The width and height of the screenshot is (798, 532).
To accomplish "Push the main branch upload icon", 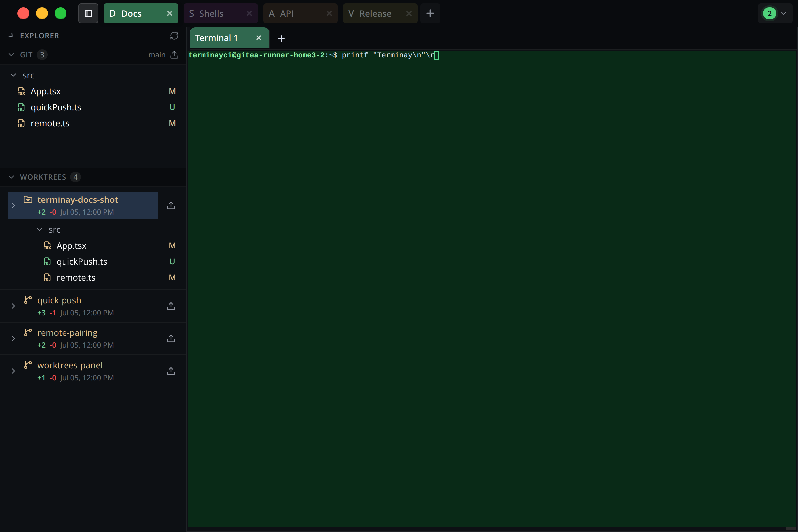I will point(174,55).
